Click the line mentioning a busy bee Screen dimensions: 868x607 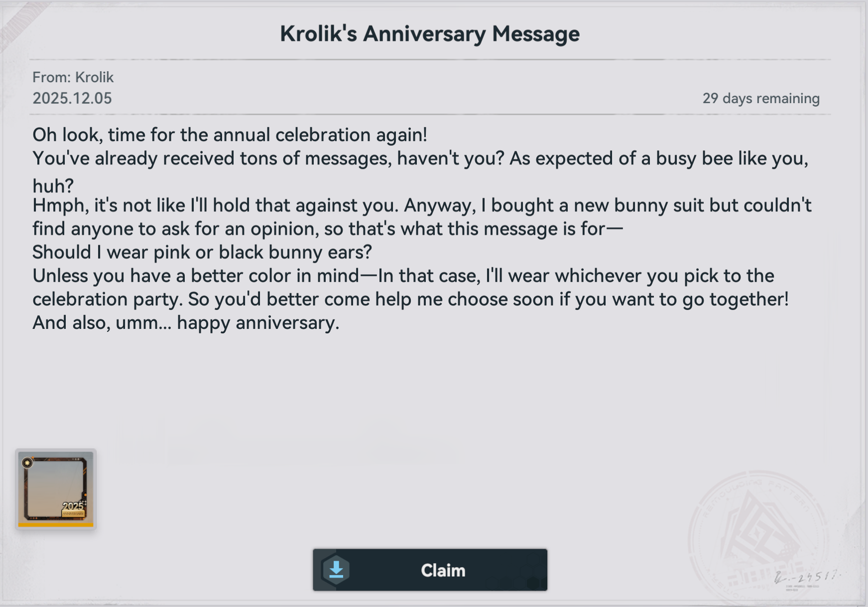(x=420, y=158)
